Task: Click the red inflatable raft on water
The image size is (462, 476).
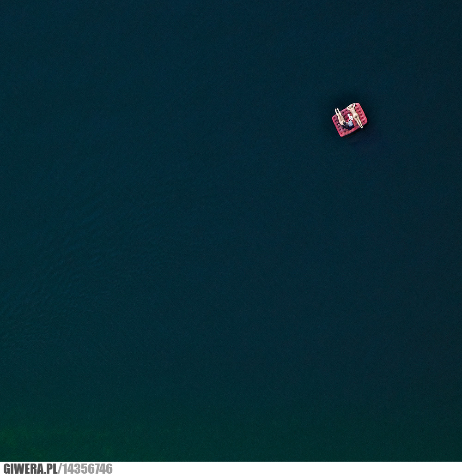Action: pyautogui.click(x=350, y=120)
